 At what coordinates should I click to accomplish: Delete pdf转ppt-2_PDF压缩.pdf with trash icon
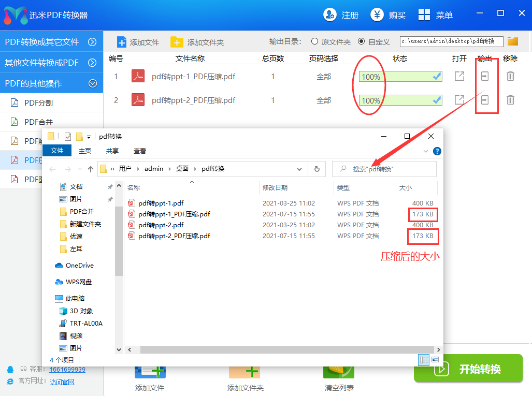pos(511,100)
